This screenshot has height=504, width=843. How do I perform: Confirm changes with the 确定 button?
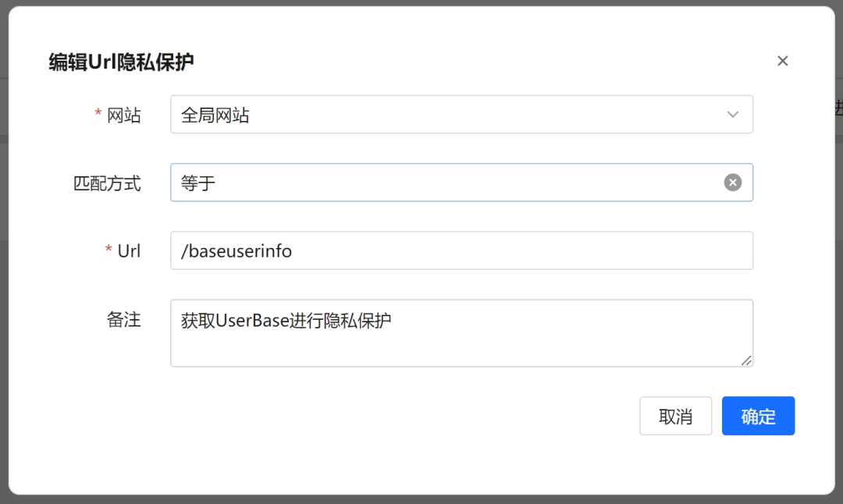(x=758, y=416)
